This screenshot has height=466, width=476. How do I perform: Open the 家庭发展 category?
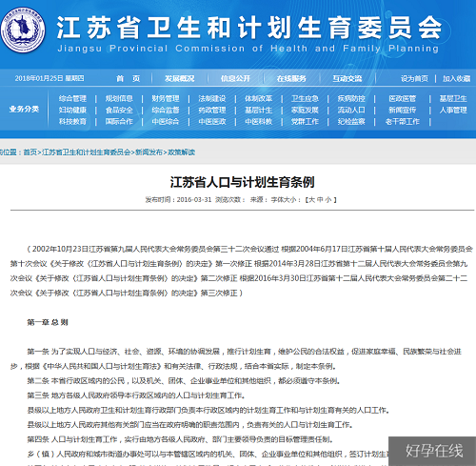coord(305,111)
